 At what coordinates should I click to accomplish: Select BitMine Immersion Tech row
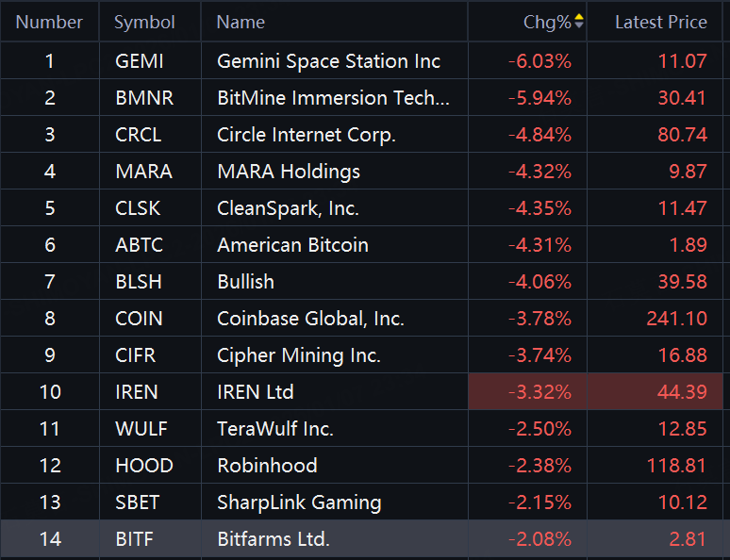(x=333, y=98)
